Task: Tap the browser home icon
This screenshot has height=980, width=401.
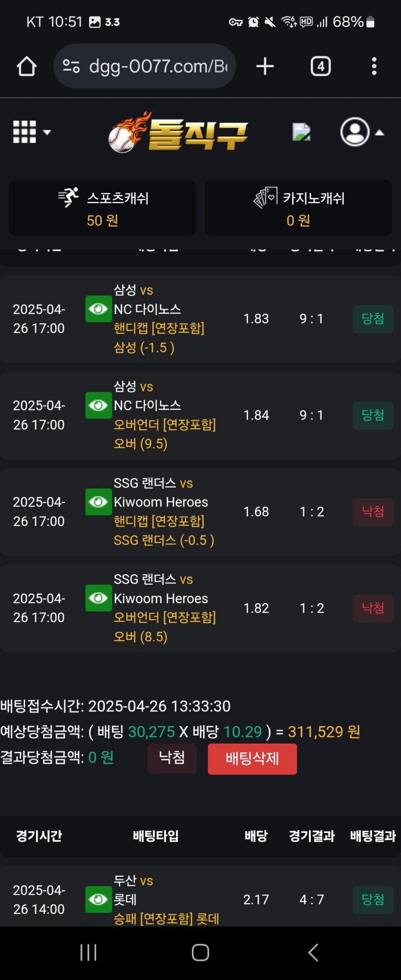Action: [27, 66]
